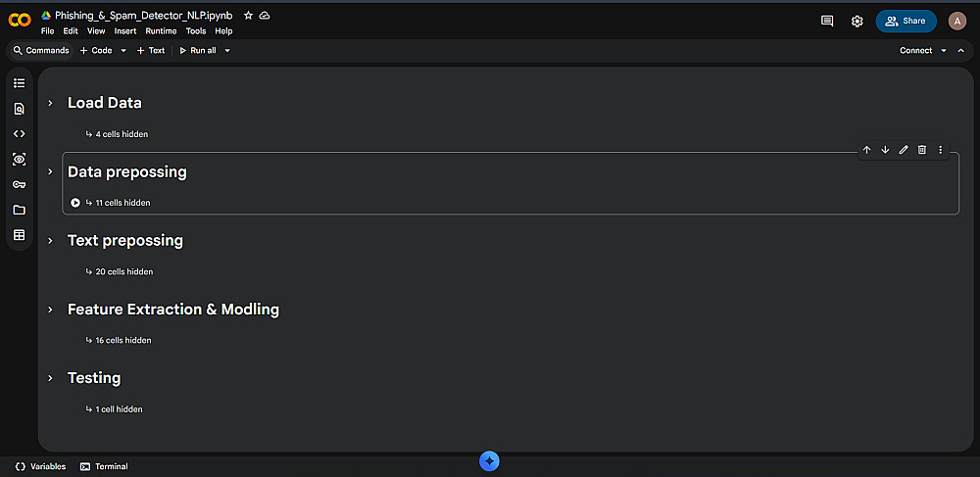
Task: Open the Terminal from the status bar
Action: click(x=104, y=466)
